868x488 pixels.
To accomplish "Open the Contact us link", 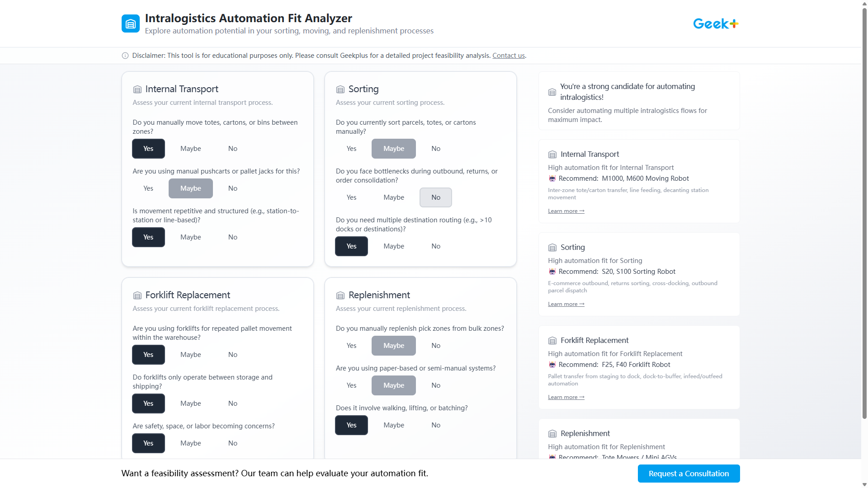I will pyautogui.click(x=508, y=55).
